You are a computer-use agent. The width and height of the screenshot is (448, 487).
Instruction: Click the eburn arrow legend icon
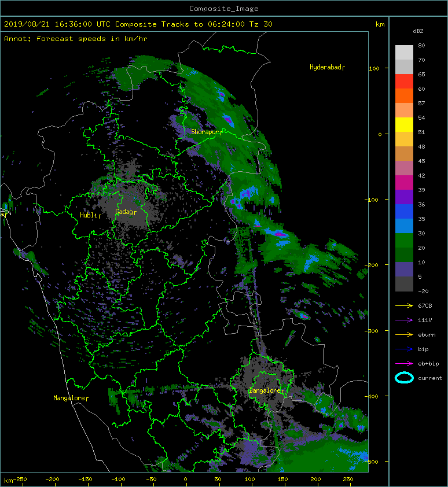click(x=404, y=334)
